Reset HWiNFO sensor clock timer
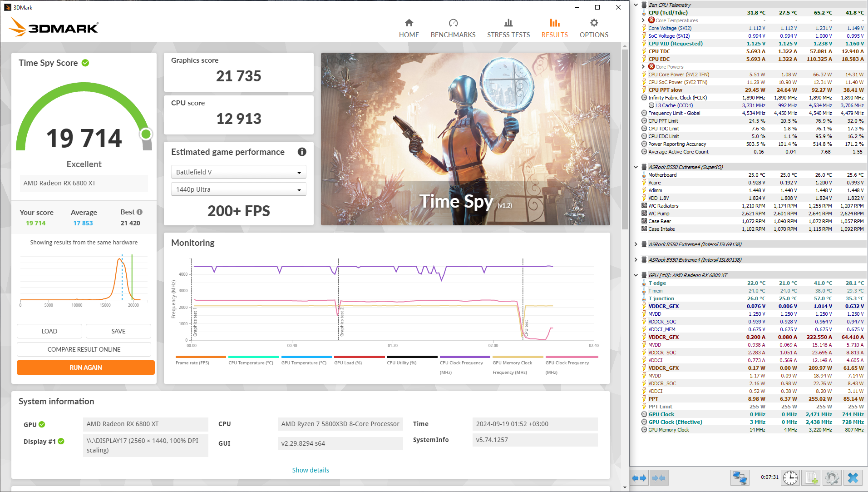This screenshot has height=492, width=868. [790, 478]
